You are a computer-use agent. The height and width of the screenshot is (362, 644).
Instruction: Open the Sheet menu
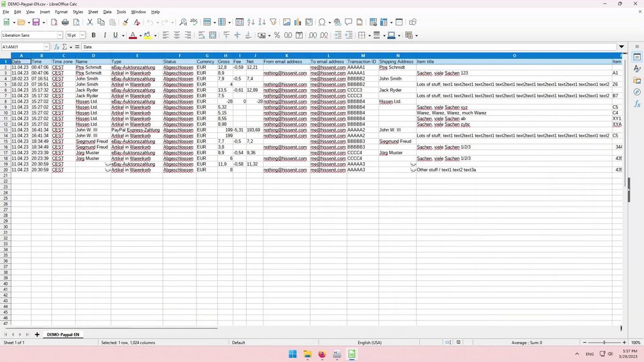(x=93, y=12)
